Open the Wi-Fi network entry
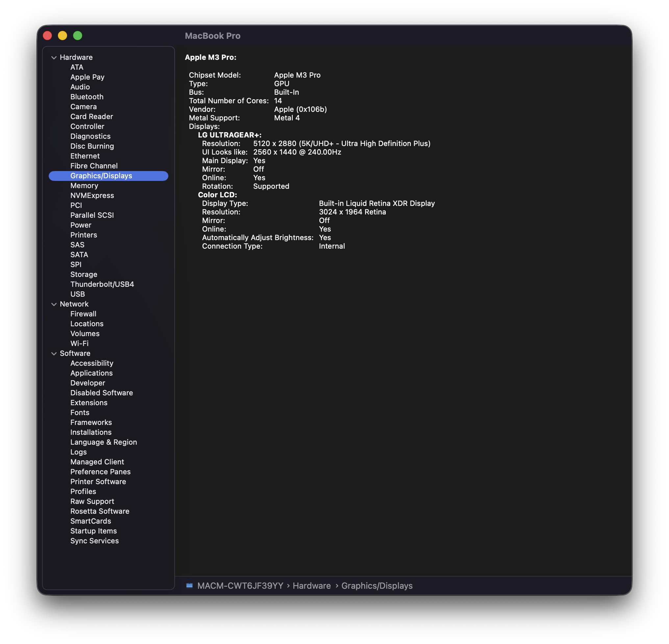The height and width of the screenshot is (644, 669). (79, 343)
